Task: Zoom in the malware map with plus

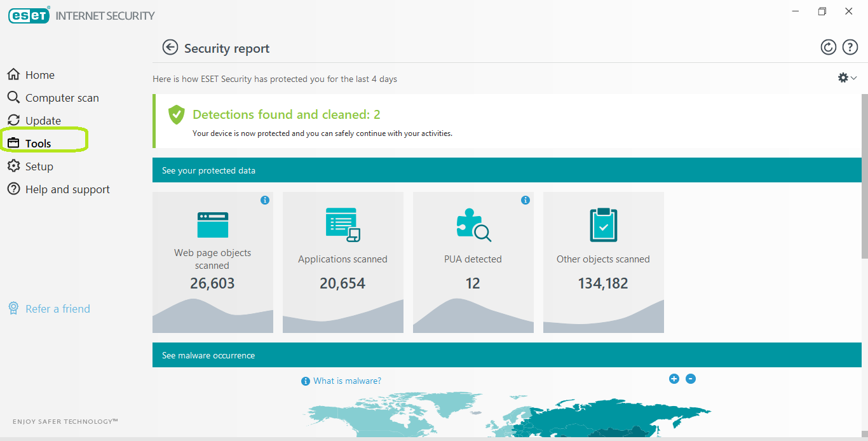Action: click(x=674, y=379)
